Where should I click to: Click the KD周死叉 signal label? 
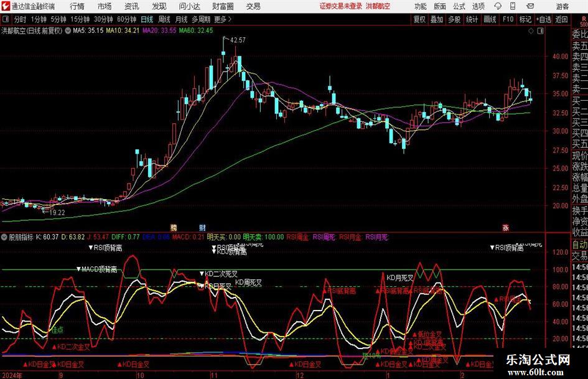(x=248, y=282)
